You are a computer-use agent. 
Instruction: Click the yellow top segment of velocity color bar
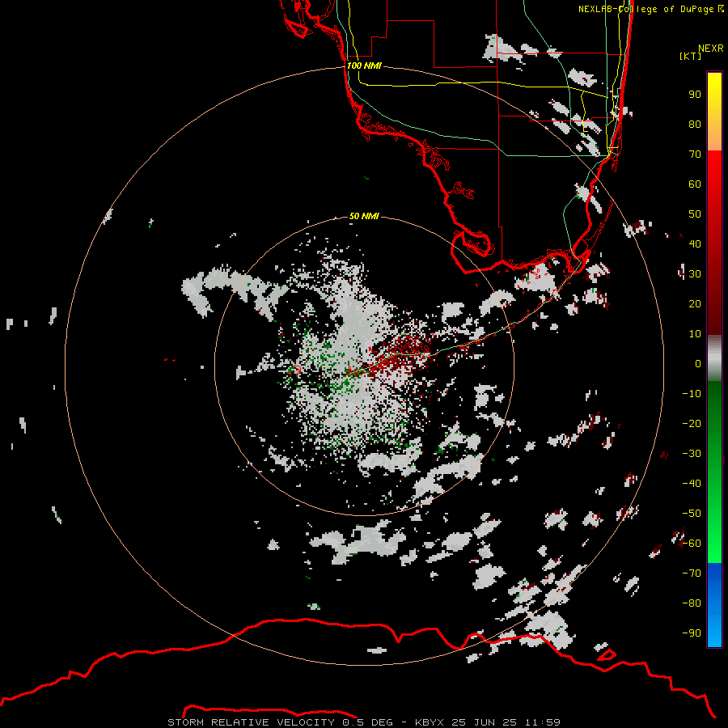click(714, 112)
